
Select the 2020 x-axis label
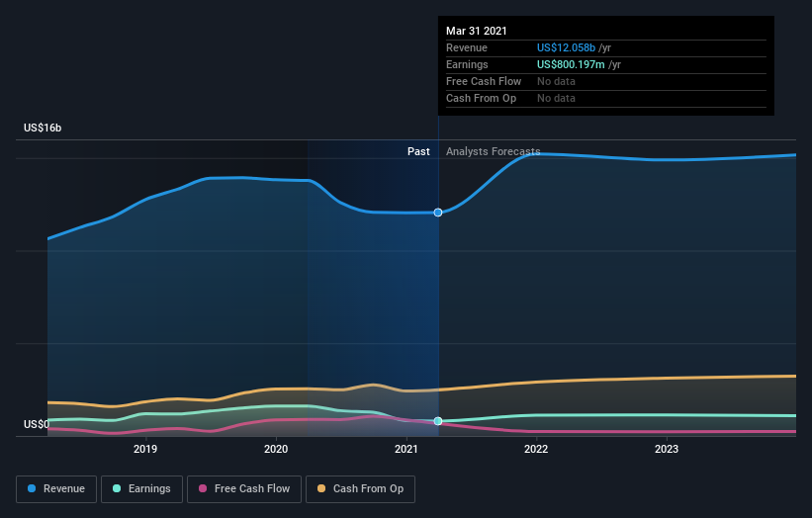pyautogui.click(x=276, y=449)
